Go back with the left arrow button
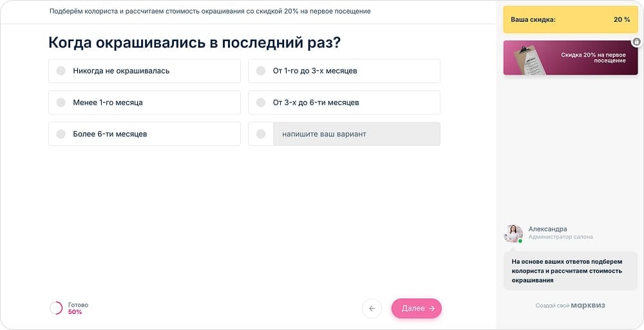644x330 pixels. tap(372, 308)
